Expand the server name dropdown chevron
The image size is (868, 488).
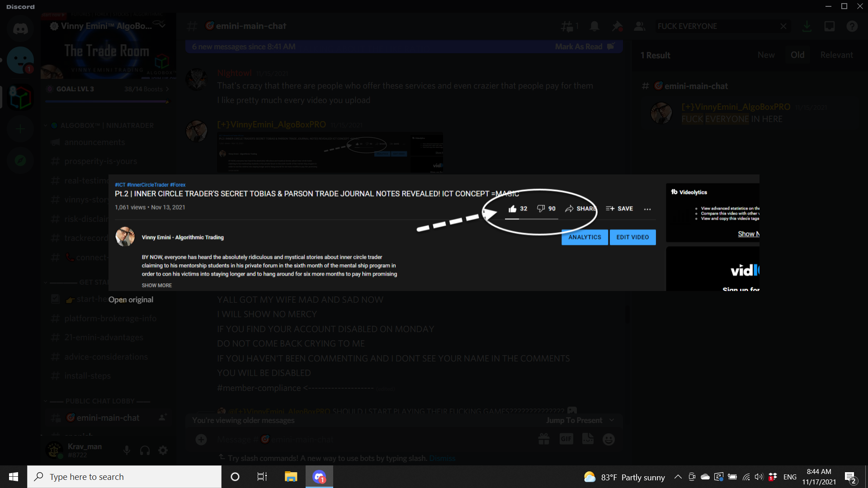click(162, 26)
